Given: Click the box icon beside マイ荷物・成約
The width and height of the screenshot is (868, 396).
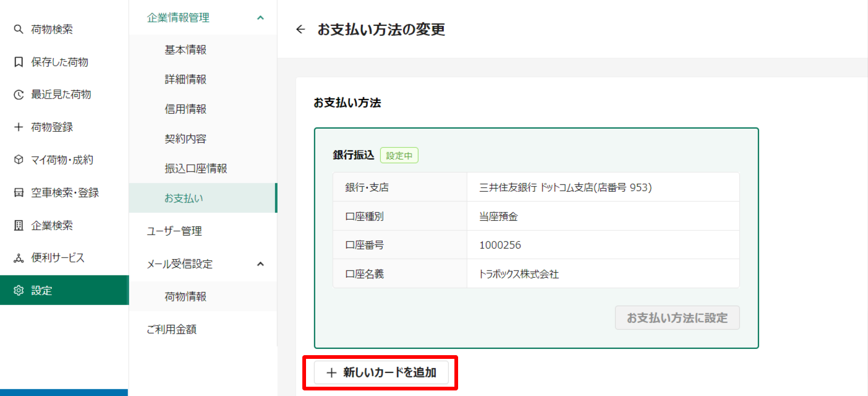Looking at the screenshot, I should pos(19,160).
